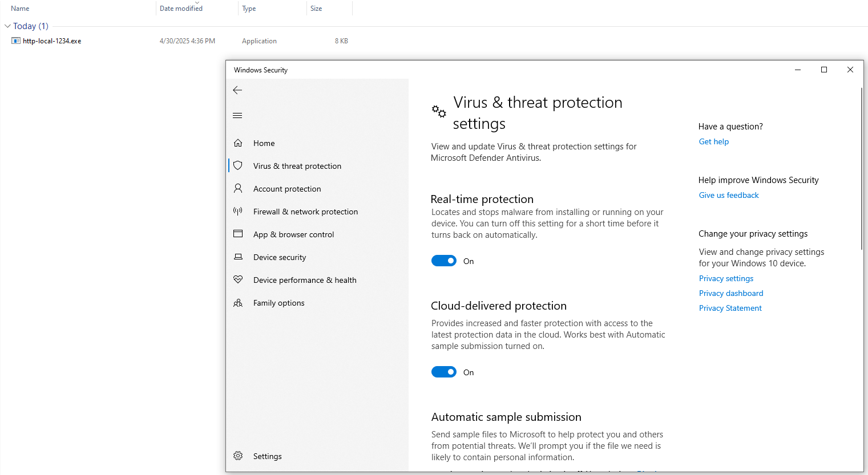Viewport: 868px width, 475px height.
Task: Click the Account protection person icon
Action: pos(238,188)
